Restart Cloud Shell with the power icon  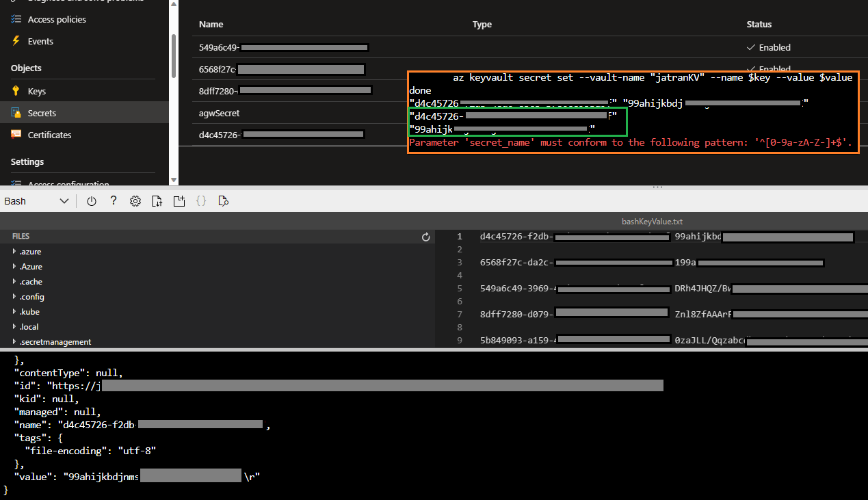(92, 201)
